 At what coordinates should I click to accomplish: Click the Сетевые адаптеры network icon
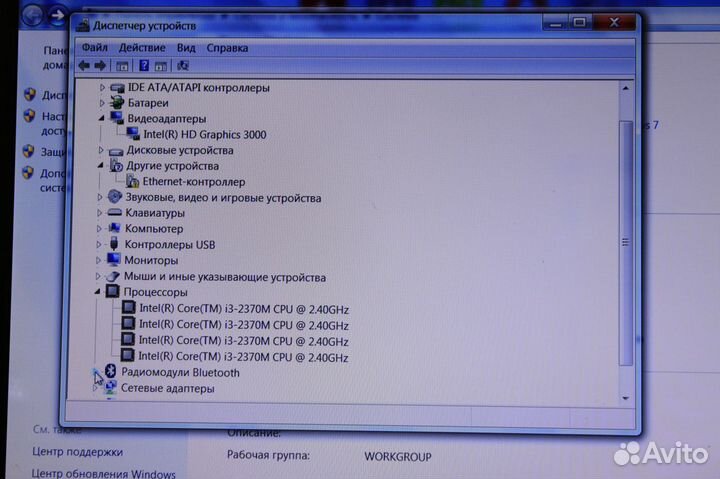point(110,388)
